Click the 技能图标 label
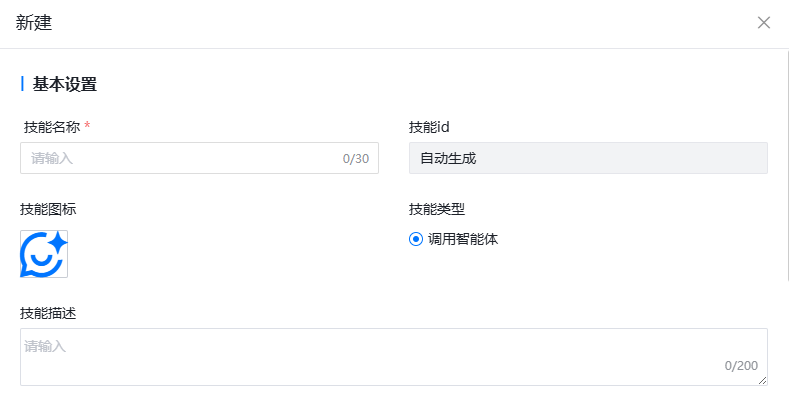The height and width of the screenshot is (398, 789). click(48, 209)
